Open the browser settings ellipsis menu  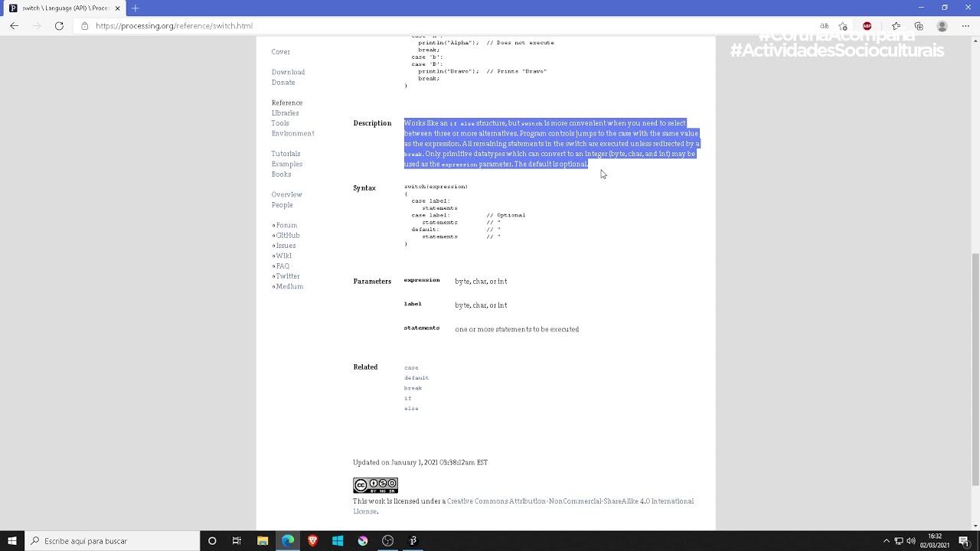click(x=965, y=26)
